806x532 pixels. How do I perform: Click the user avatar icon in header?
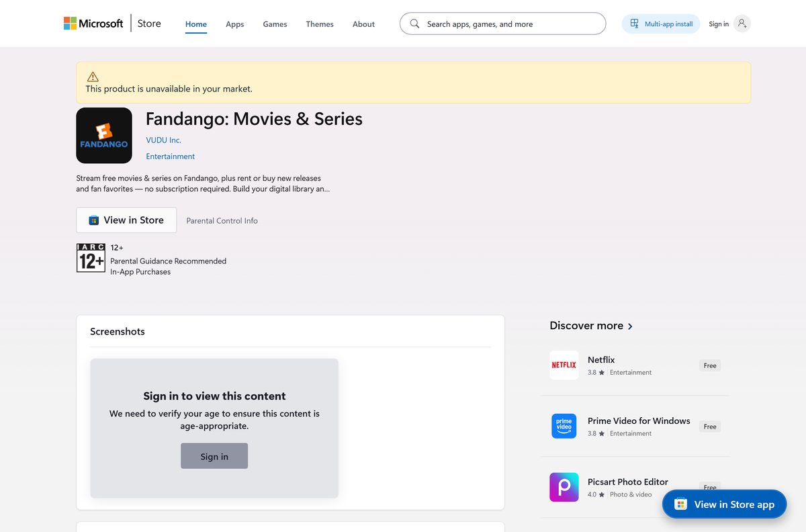tap(742, 24)
